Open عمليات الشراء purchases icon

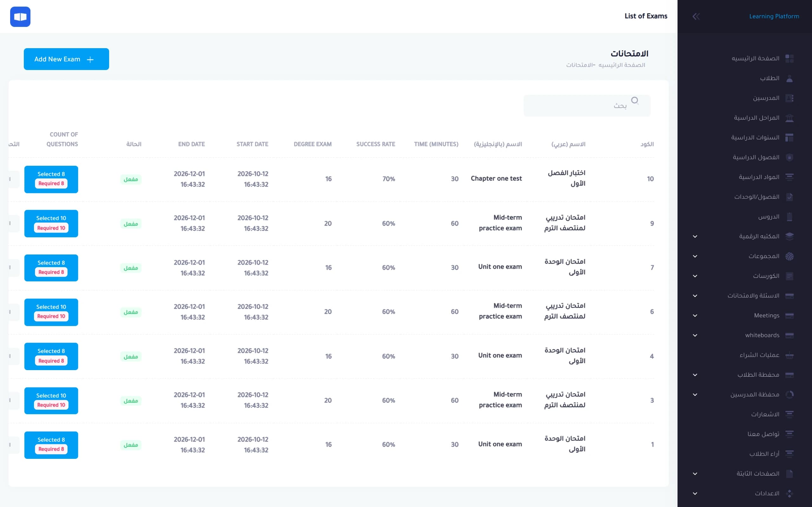tap(789, 355)
